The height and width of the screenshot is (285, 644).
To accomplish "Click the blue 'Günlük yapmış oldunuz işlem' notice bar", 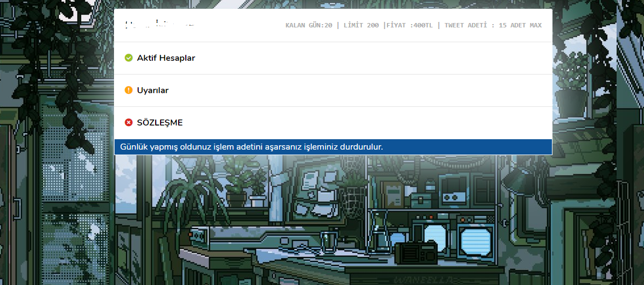I will pyautogui.click(x=333, y=147).
